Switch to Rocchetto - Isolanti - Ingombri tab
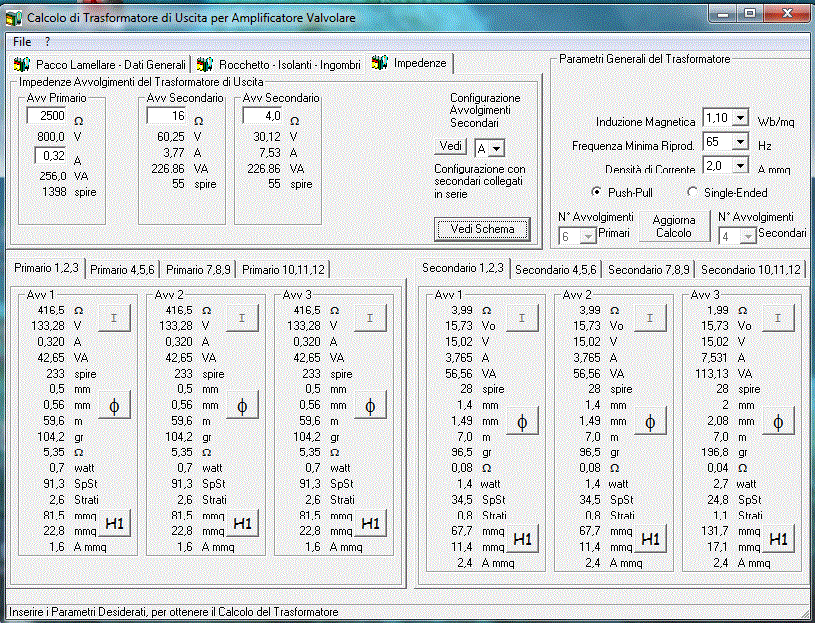Screen dimensions: 815x623 point(278,64)
